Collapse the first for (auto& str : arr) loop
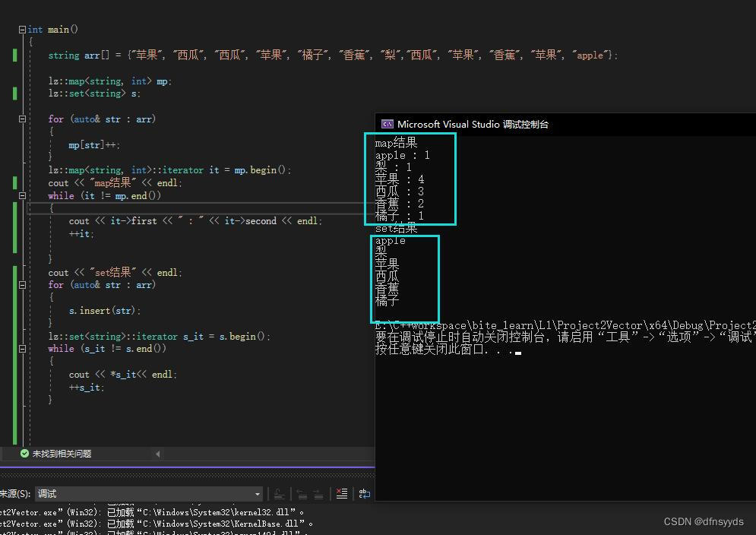This screenshot has width=756, height=535. pyautogui.click(x=22, y=119)
